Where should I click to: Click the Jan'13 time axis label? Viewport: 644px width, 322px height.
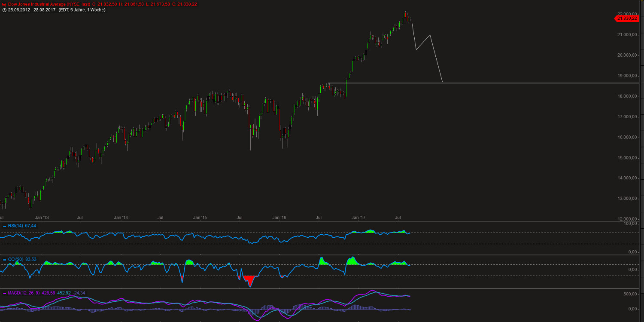(42, 218)
